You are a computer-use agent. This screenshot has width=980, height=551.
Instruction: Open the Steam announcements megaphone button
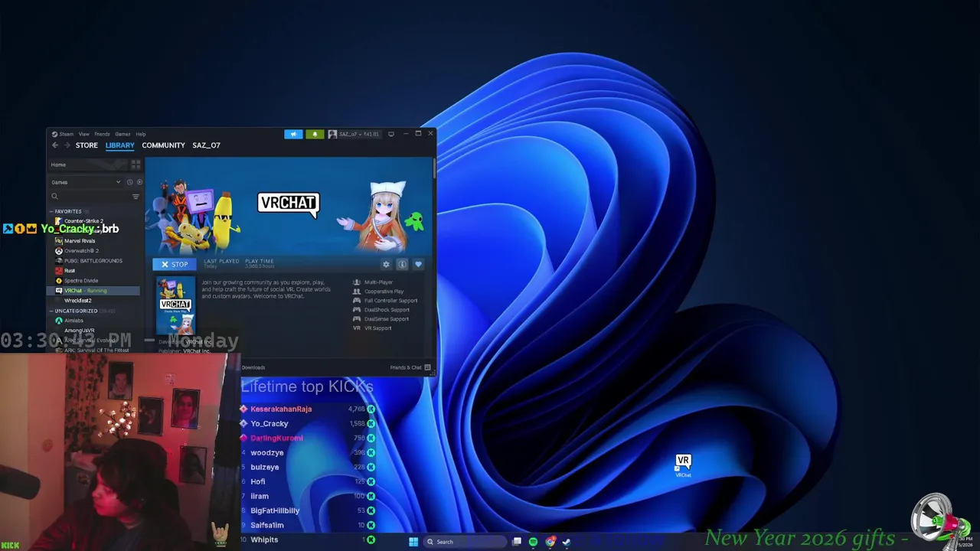[293, 134]
